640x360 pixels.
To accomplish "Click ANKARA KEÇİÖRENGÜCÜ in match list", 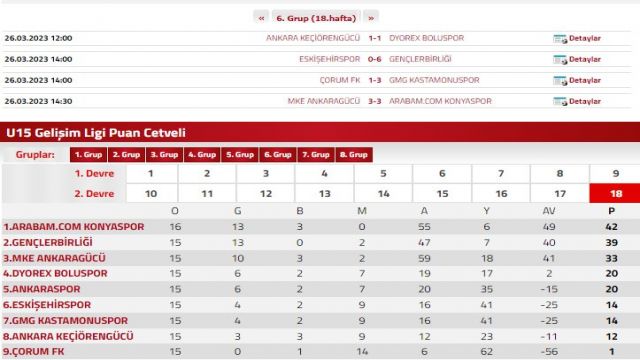I will tap(313, 38).
